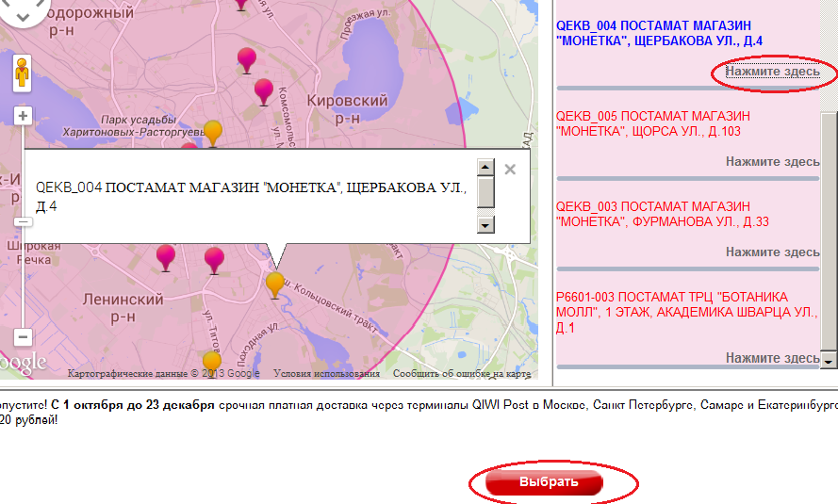The height and width of the screenshot is (504, 838).
Task: Click the popup scrollbar down arrow
Action: (x=485, y=225)
